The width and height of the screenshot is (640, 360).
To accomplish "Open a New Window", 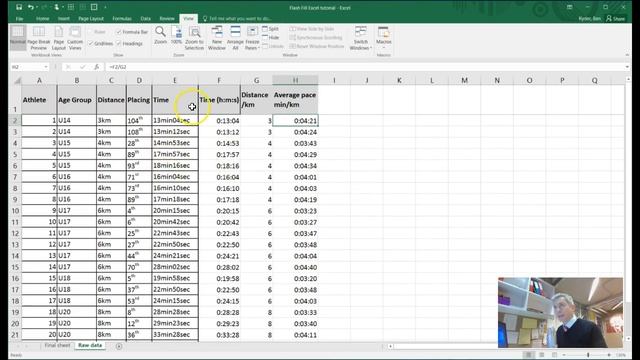I will [x=217, y=38].
